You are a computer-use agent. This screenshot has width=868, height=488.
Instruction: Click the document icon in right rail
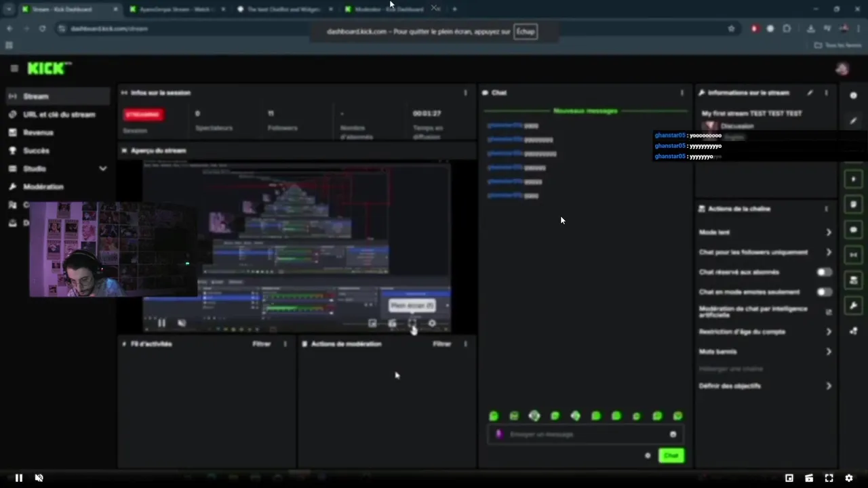pos(853,204)
